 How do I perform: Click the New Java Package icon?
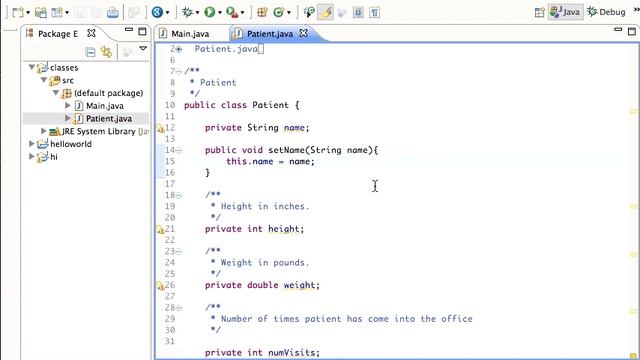[x=262, y=12]
